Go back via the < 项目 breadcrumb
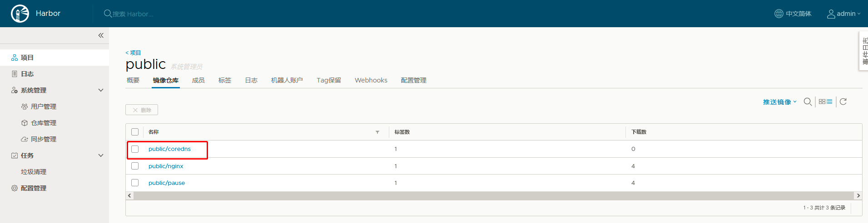Image resolution: width=868 pixels, height=223 pixels. 133,53
